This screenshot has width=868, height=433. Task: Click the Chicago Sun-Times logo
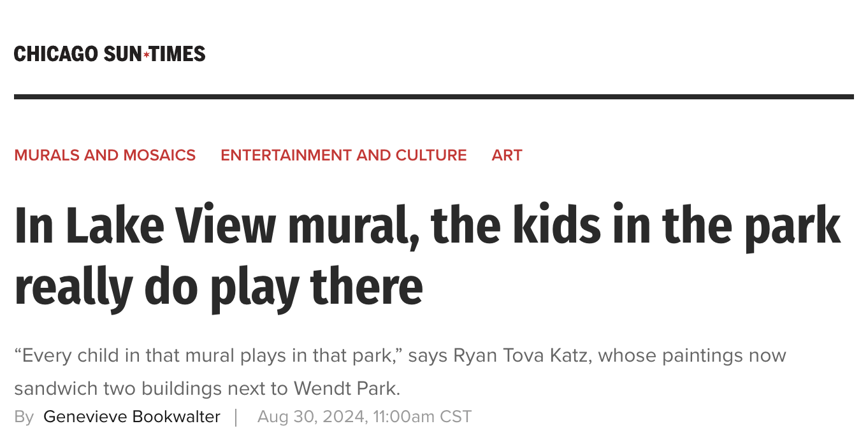[110, 54]
